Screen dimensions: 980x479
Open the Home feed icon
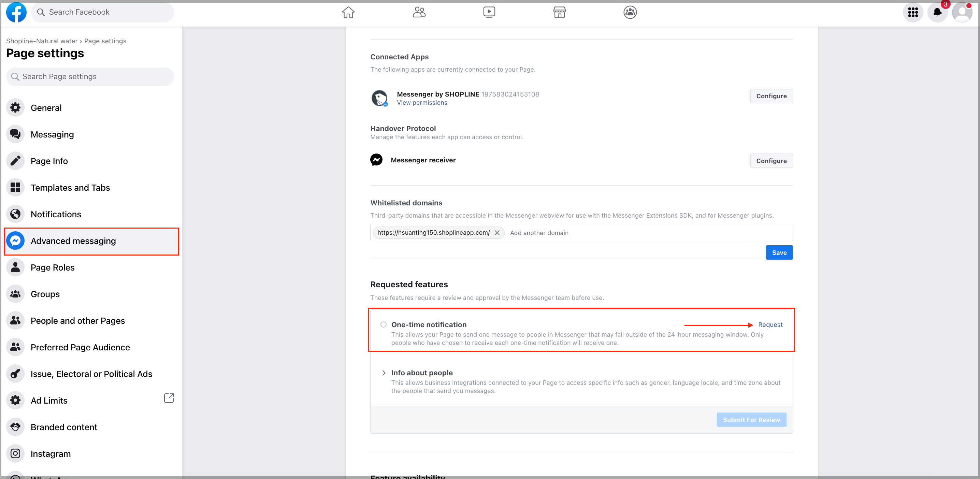pyautogui.click(x=348, y=12)
